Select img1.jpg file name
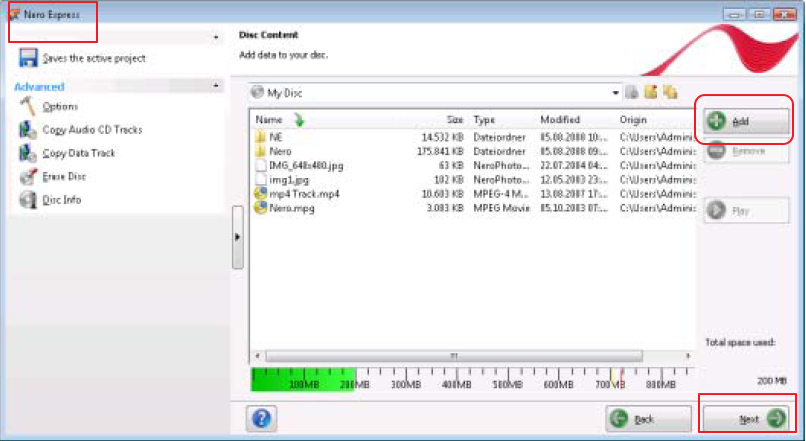The image size is (806, 441). [x=289, y=180]
